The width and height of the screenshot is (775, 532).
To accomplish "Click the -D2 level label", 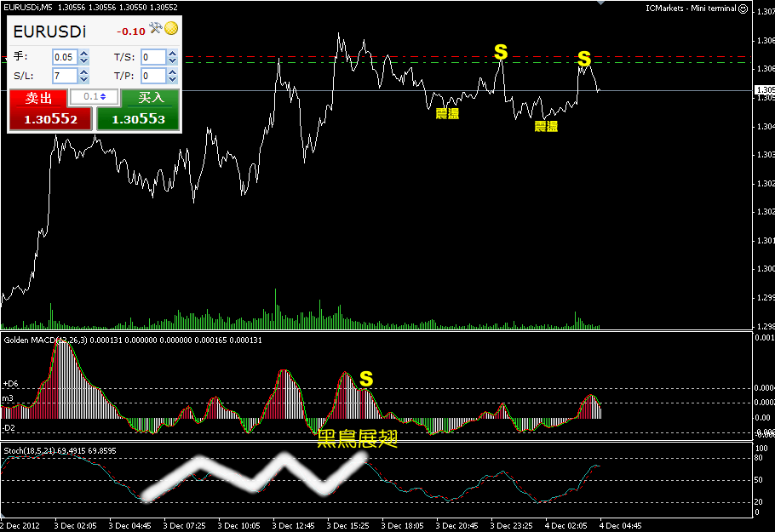I will point(9,428).
